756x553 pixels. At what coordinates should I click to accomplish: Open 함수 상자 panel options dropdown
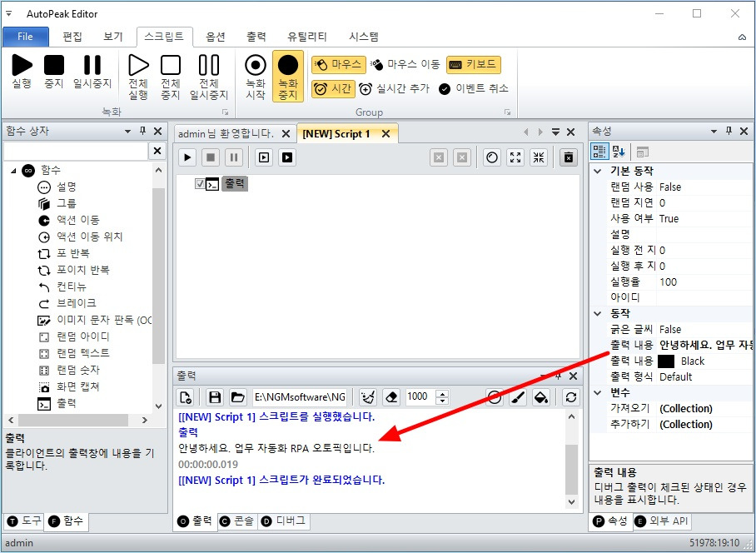[127, 131]
